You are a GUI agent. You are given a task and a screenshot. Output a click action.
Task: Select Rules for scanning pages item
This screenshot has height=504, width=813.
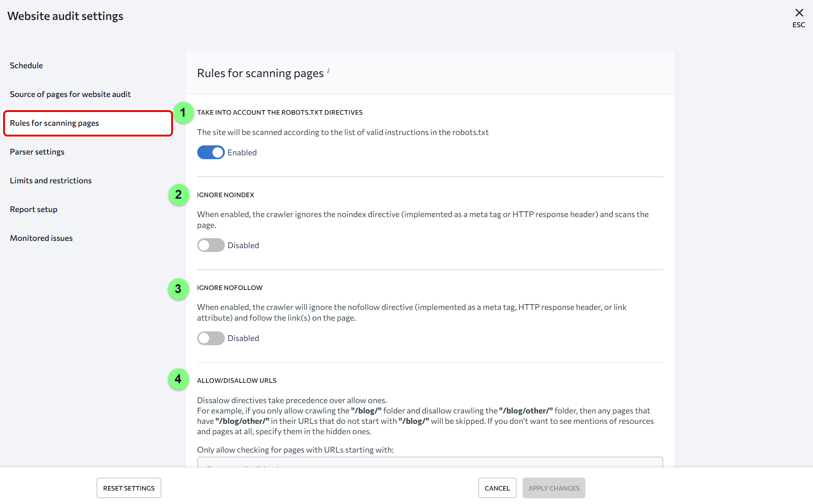tap(54, 123)
